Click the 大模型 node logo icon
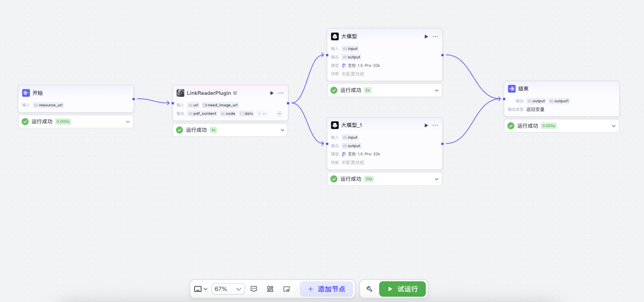This screenshot has height=302, width=644. pyautogui.click(x=335, y=36)
